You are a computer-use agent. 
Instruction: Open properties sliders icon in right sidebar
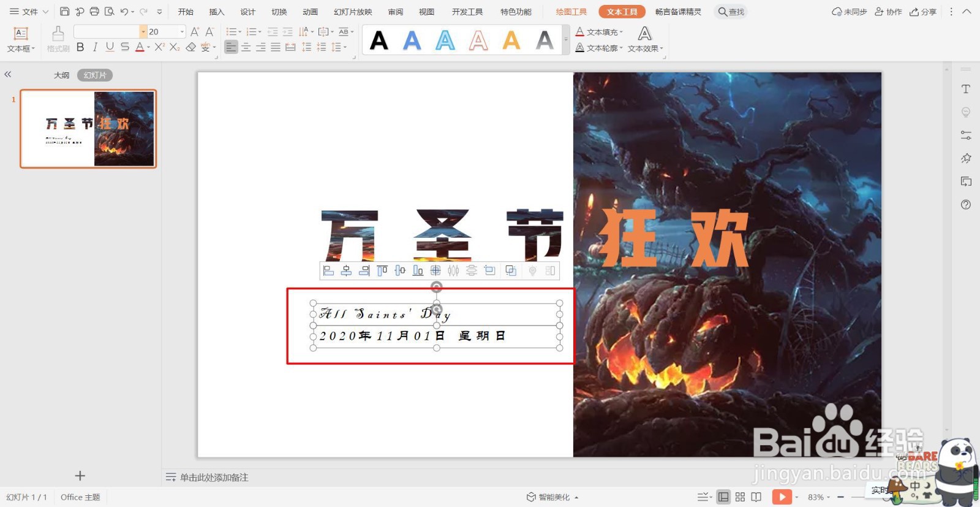(966, 135)
